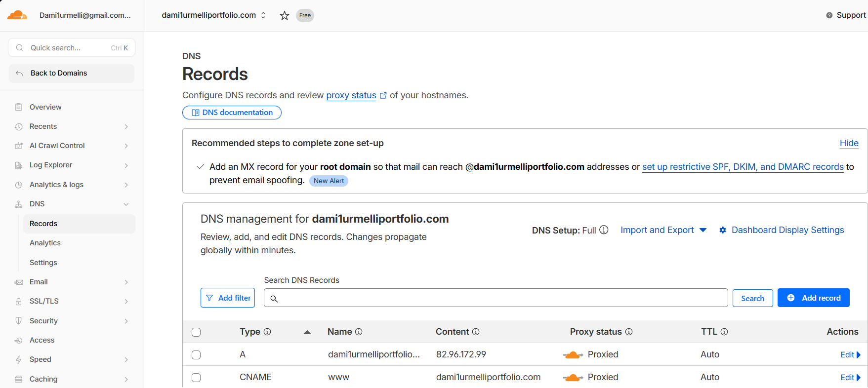Focus the Search DNS Records field
The height and width of the screenshot is (388, 868).
[496, 298]
